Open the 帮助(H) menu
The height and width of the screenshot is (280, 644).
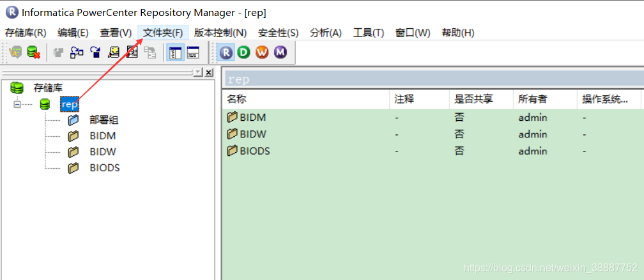458,33
